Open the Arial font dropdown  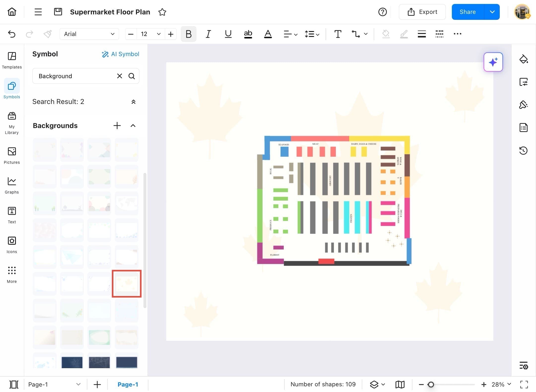pos(89,34)
